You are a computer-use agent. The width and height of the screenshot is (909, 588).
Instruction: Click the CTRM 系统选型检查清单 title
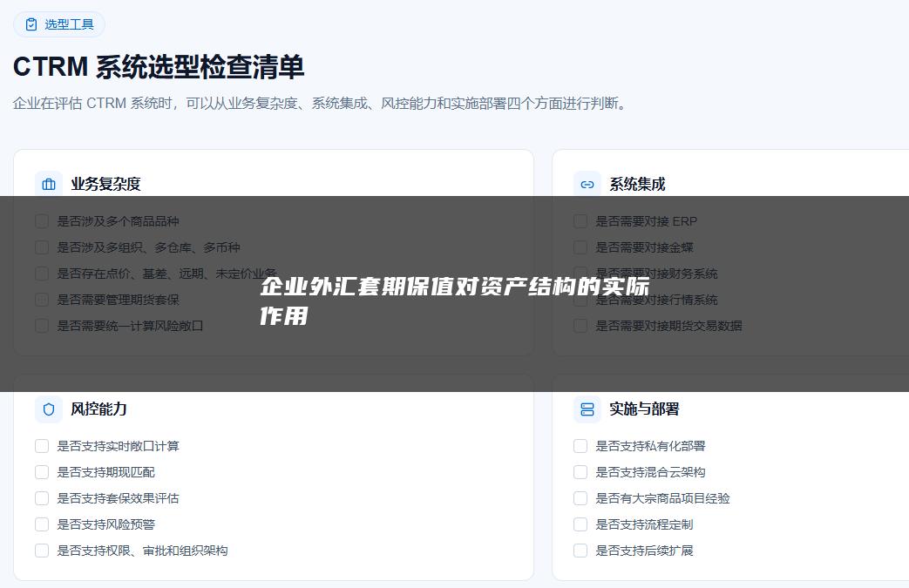point(159,66)
